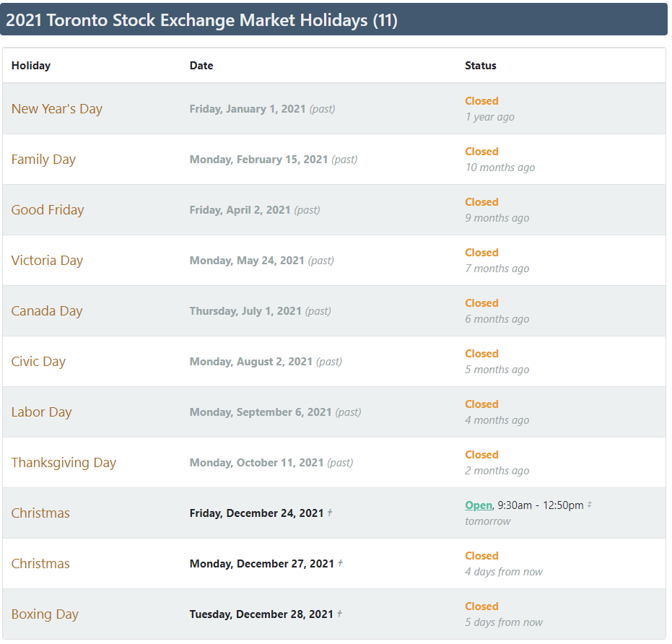This screenshot has width=672, height=644.
Task: Click the Holiday column header
Action: [x=31, y=66]
